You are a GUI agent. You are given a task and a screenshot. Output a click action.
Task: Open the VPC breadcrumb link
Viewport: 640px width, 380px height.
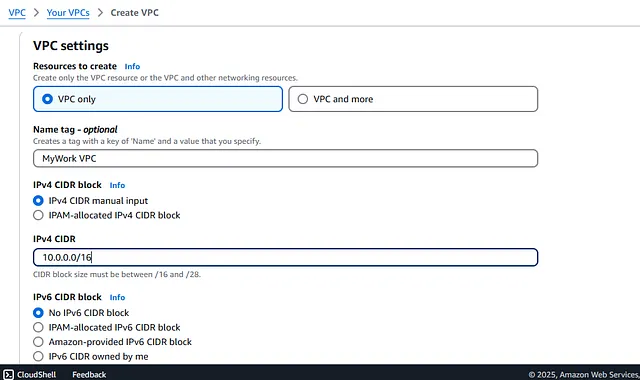[17, 13]
